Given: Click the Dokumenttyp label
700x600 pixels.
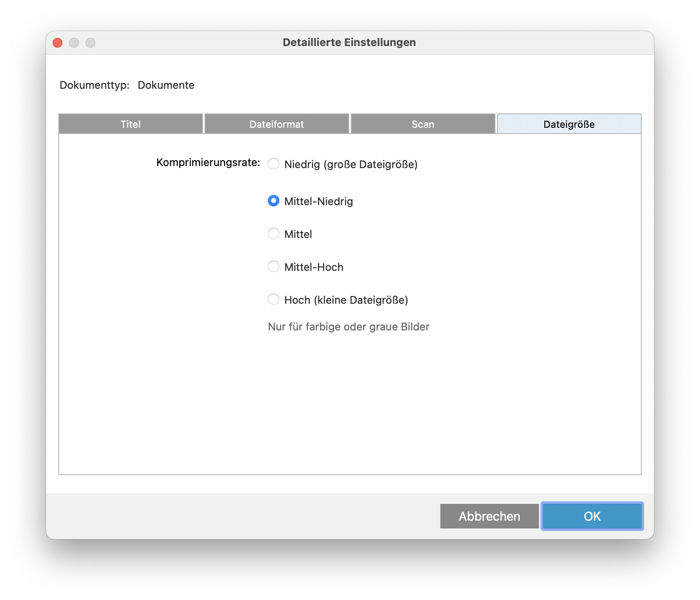Looking at the screenshot, I should 94,85.
